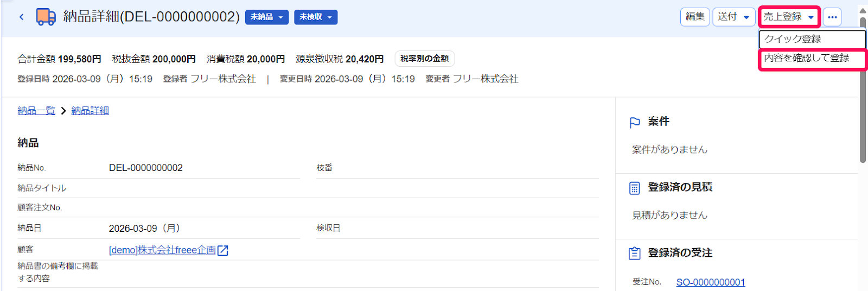Click the 納品No. value DEL-0000000002
This screenshot has width=868, height=291.
146,168
